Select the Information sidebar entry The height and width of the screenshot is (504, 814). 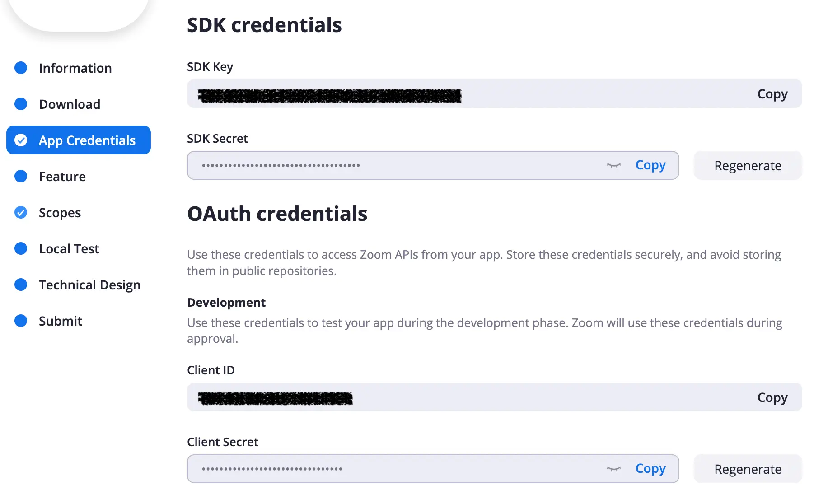point(75,68)
